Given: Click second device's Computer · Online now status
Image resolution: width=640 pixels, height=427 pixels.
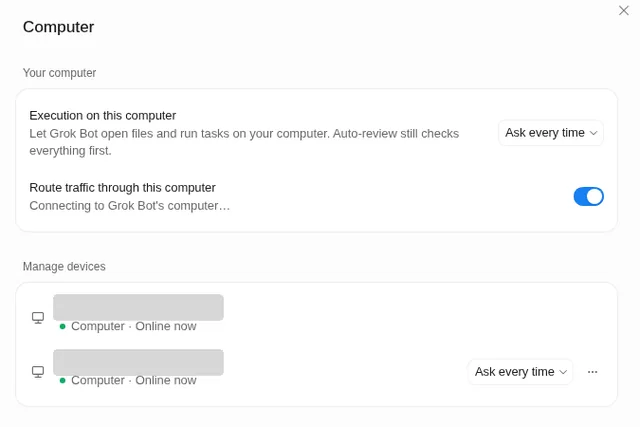Looking at the screenshot, I should (133, 380).
